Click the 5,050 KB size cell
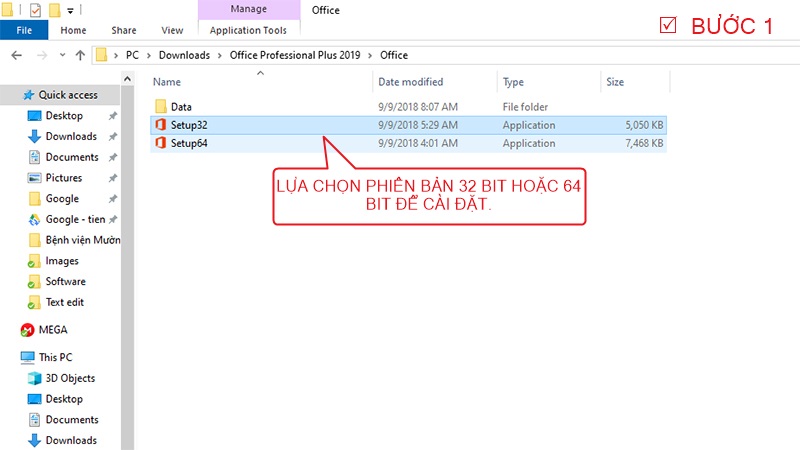 pos(644,125)
